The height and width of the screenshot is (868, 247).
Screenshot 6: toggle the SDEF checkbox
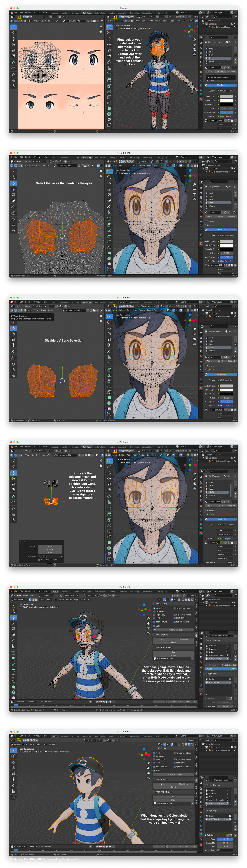[154, 770]
